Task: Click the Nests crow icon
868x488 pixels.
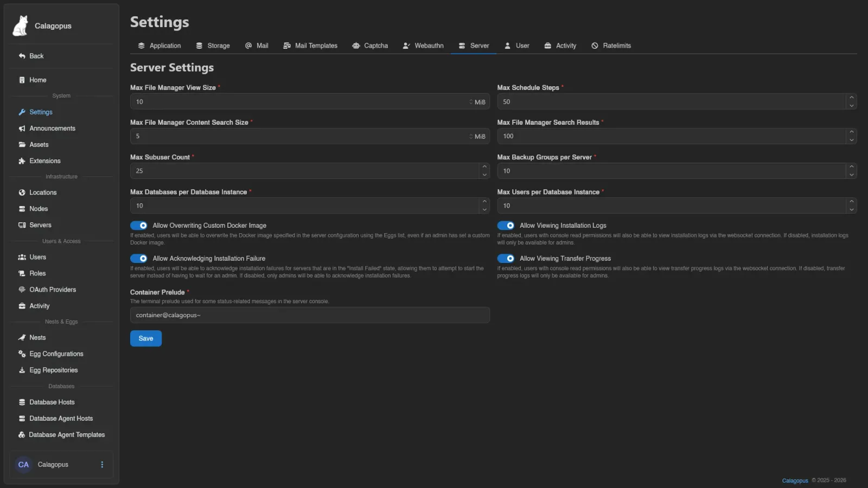Action: (22, 337)
